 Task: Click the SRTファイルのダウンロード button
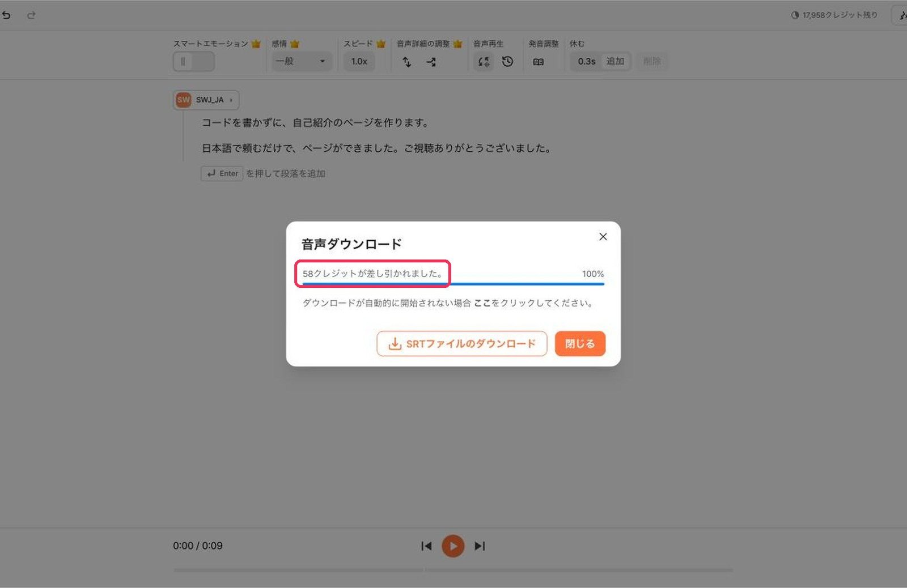(461, 344)
